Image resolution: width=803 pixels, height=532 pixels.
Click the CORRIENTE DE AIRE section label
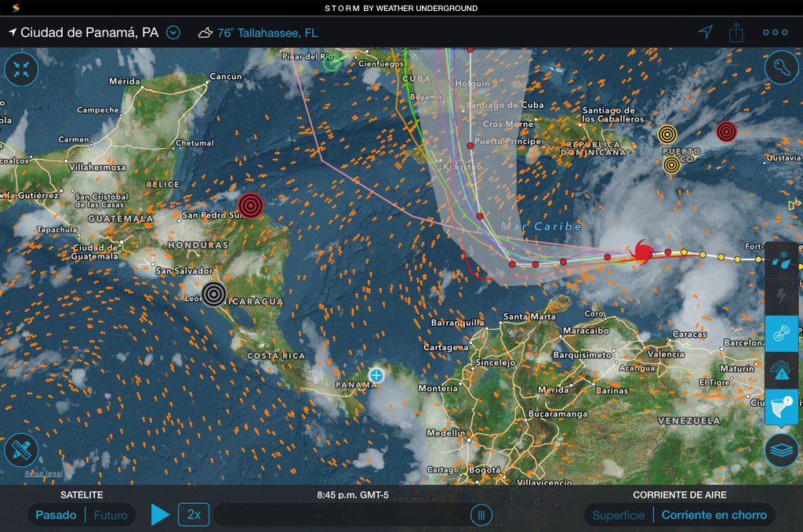coord(680,494)
